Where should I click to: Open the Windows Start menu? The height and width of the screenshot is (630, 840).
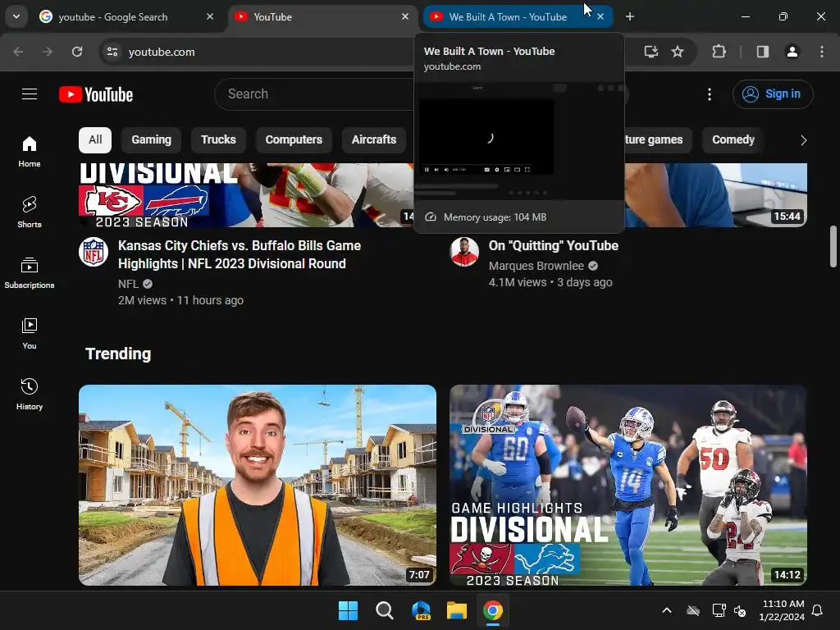pos(348,610)
